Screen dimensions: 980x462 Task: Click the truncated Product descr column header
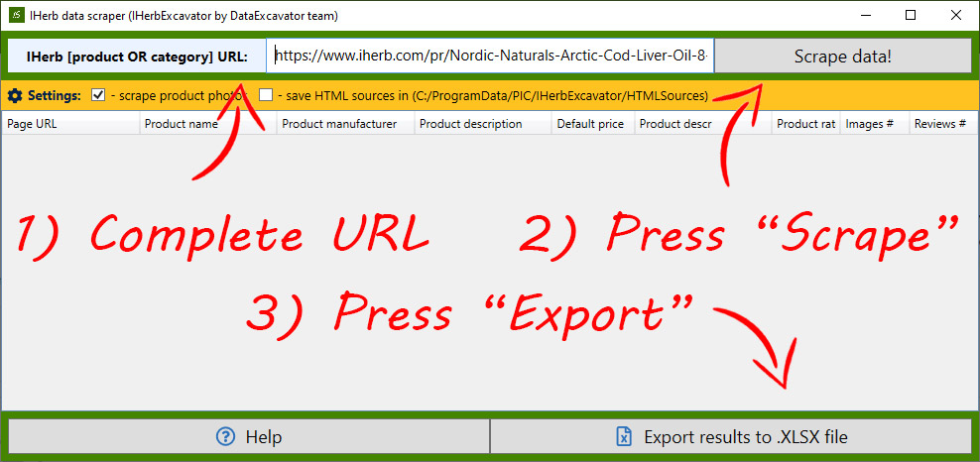point(703,124)
